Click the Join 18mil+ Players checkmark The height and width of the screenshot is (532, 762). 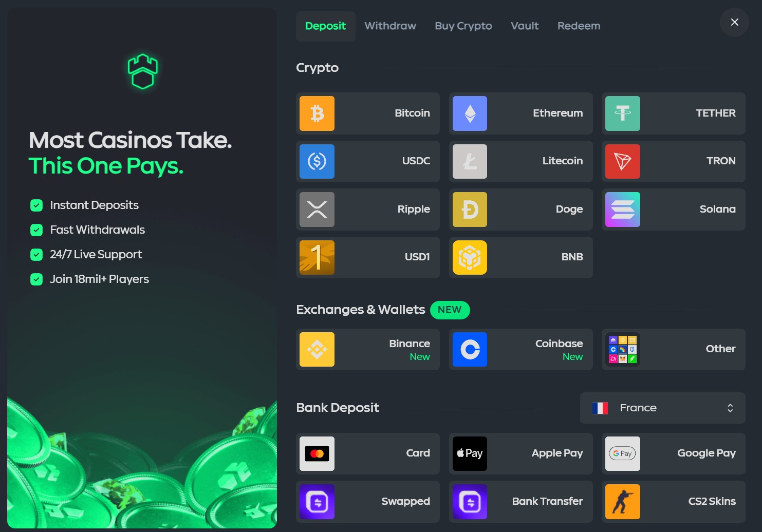click(36, 279)
